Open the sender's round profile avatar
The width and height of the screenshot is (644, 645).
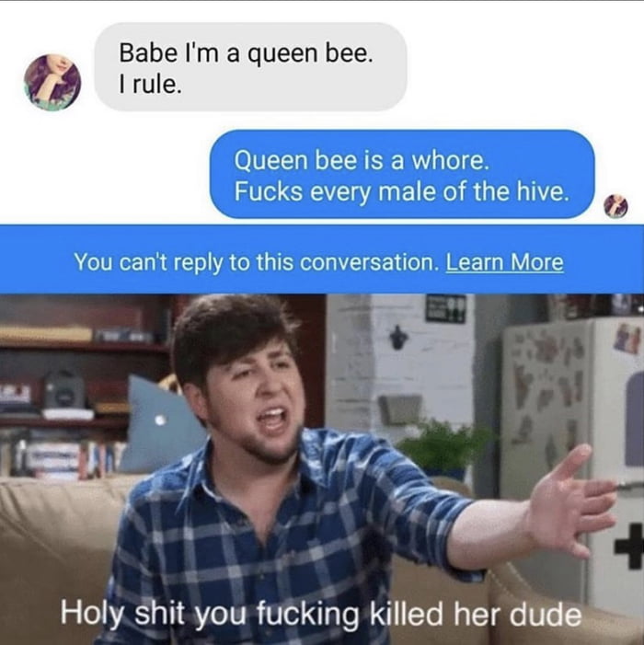point(52,82)
